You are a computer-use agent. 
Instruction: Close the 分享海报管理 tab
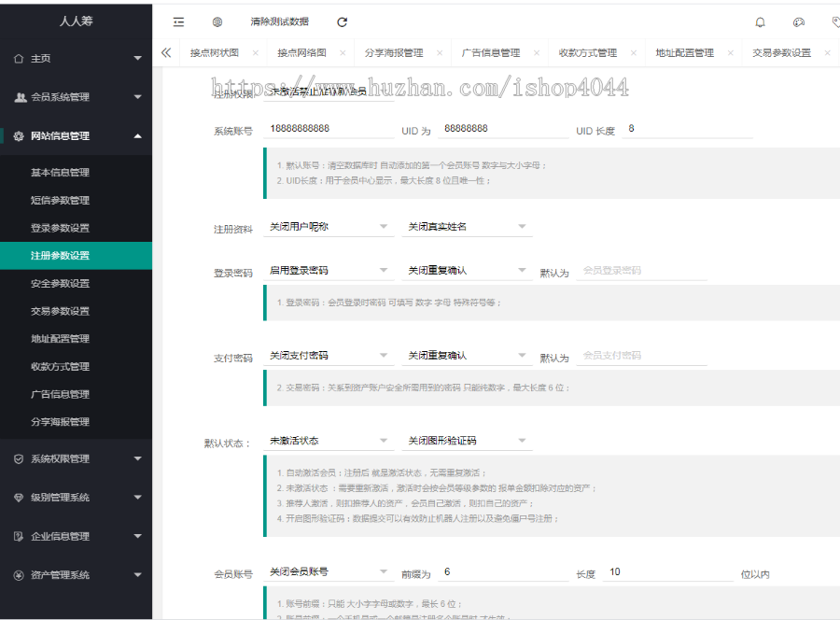coord(440,52)
